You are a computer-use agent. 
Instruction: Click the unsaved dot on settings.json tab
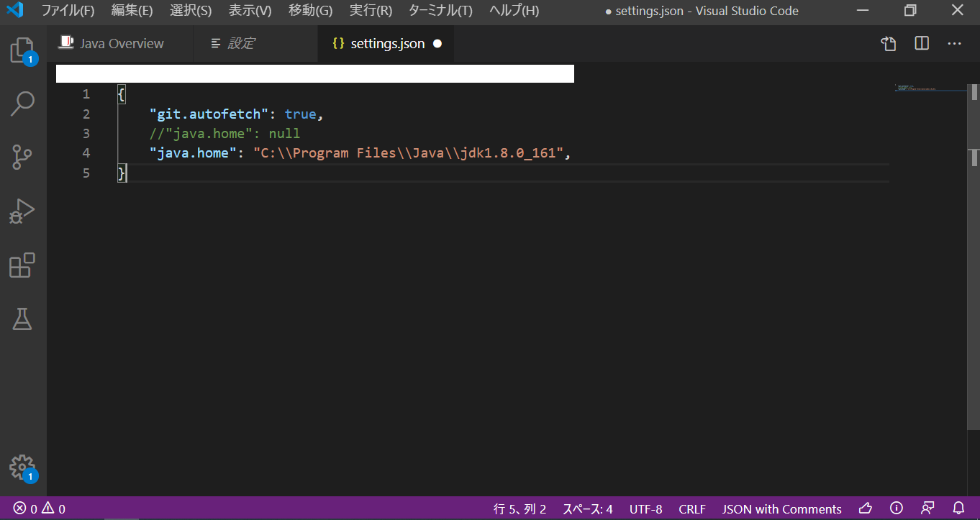tap(437, 44)
